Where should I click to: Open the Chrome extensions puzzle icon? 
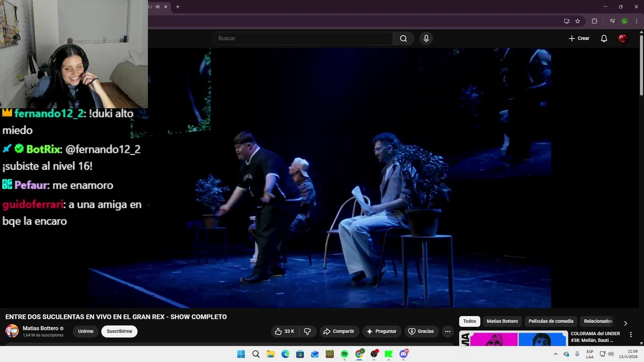pos(594,21)
